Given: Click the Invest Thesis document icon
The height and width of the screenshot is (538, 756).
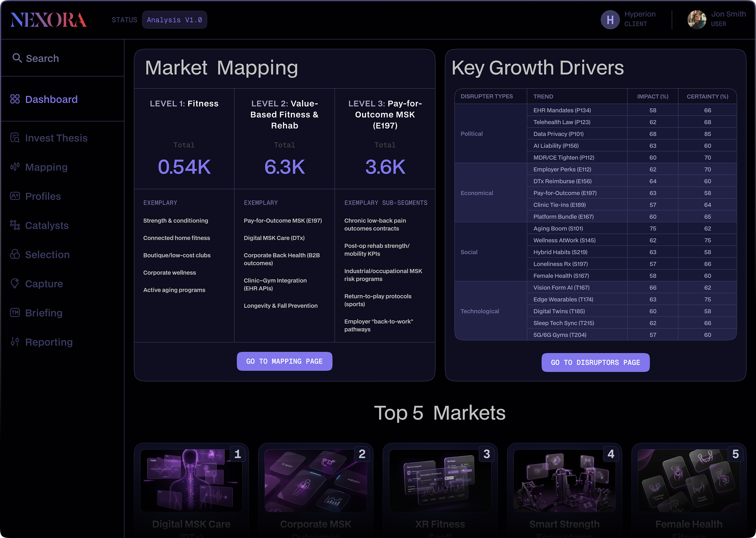Looking at the screenshot, I should [15, 137].
